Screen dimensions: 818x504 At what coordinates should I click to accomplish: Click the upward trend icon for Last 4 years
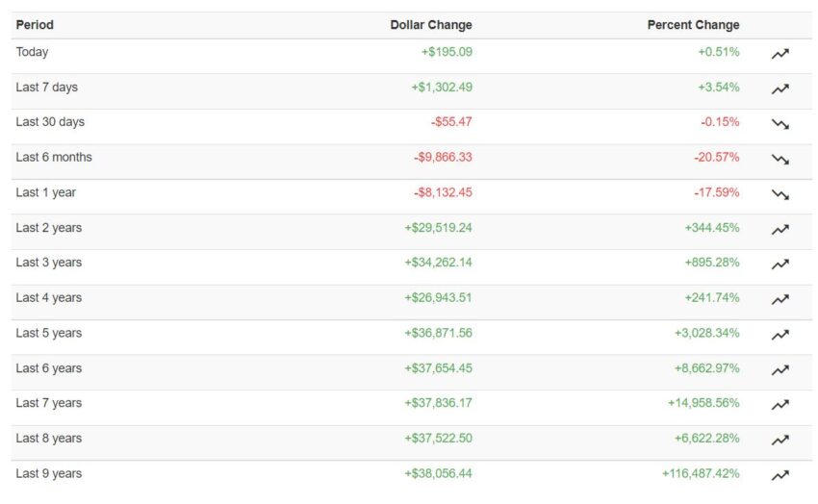(780, 300)
